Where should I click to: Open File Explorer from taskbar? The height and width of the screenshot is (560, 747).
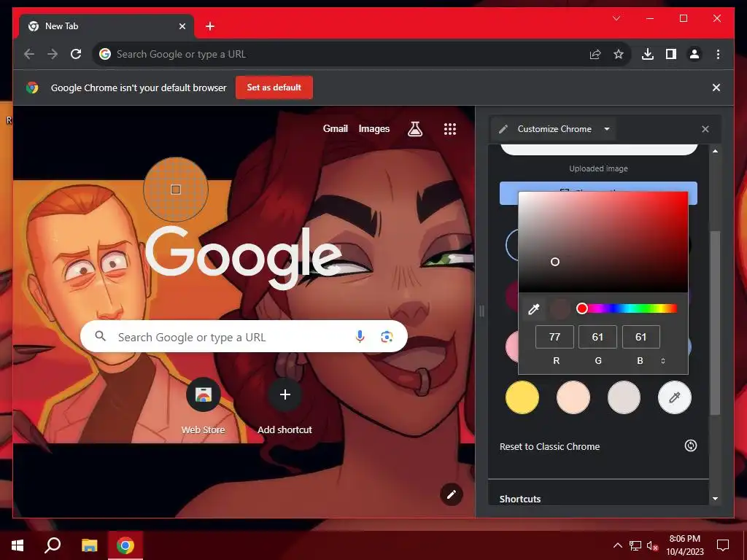pos(89,545)
